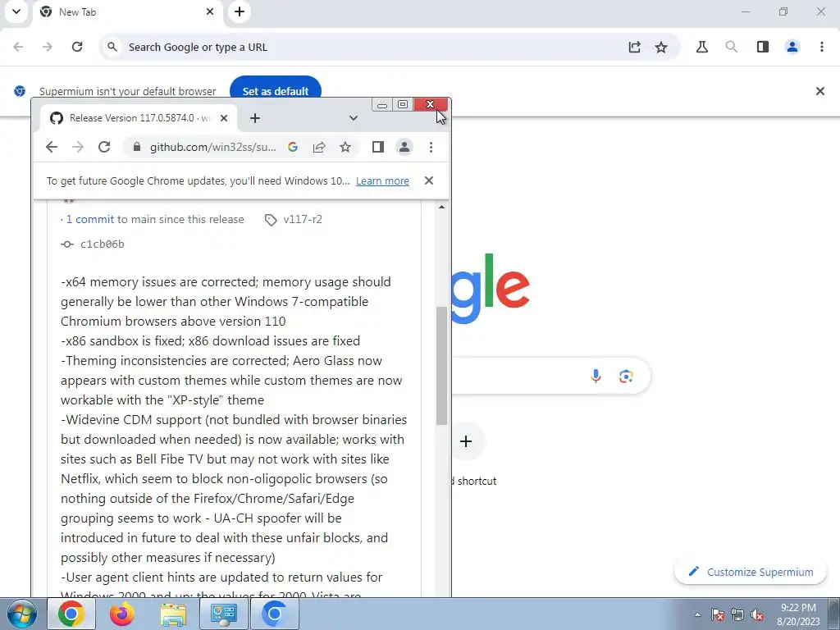Open the profile avatar in the Supermium toolbar

coord(792,47)
